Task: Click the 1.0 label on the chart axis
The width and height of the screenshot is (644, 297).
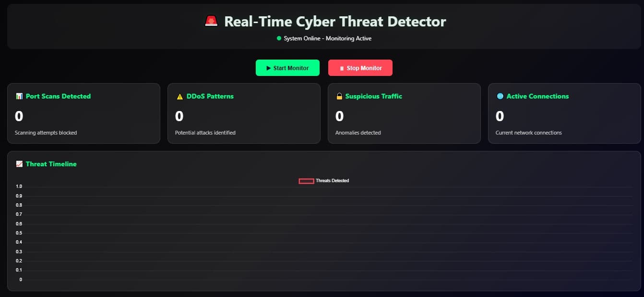Action: [19, 186]
